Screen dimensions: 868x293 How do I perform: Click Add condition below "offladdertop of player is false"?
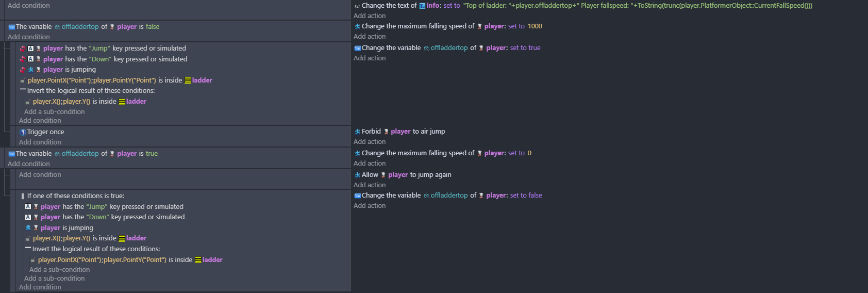pos(29,37)
